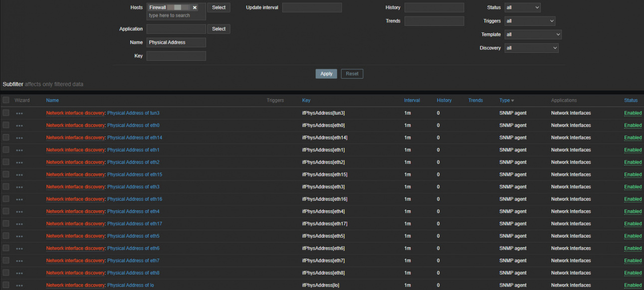The image size is (644, 290).
Task: Open the Triggers filter dropdown
Action: (x=530, y=21)
